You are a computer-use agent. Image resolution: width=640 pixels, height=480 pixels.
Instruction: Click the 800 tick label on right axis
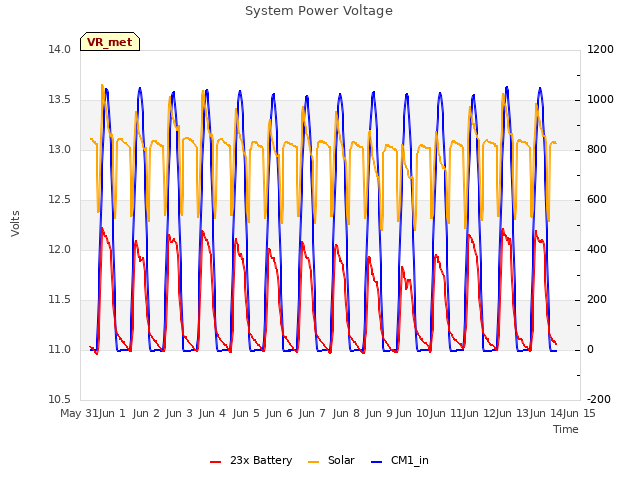597,149
